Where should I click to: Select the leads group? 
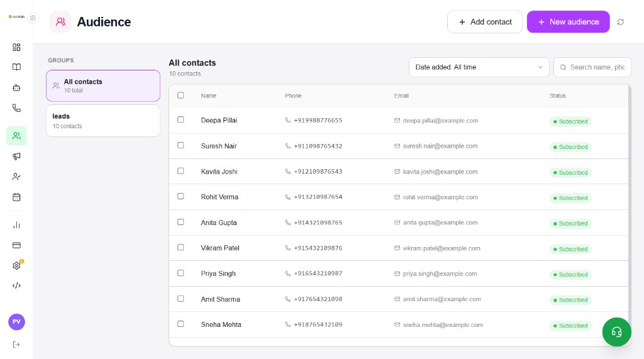coord(103,121)
